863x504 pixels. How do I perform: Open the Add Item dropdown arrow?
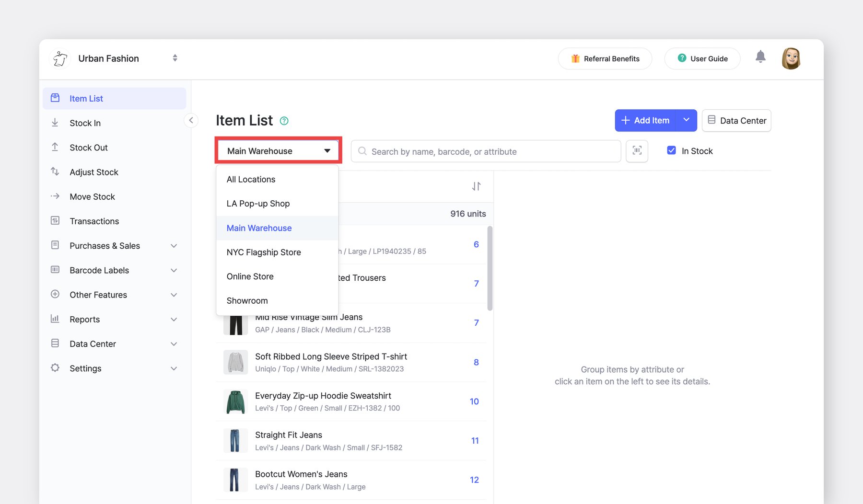point(686,120)
